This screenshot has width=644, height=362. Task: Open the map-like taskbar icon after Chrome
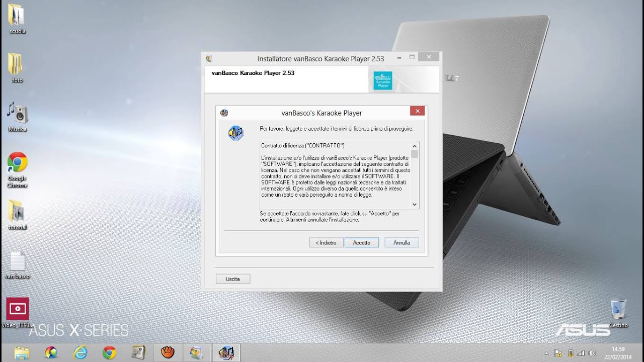coord(138,353)
